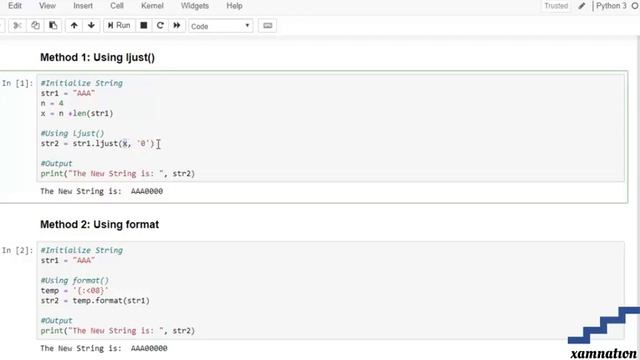
Task: Open the command palette keyboard icon
Action: click(267, 26)
